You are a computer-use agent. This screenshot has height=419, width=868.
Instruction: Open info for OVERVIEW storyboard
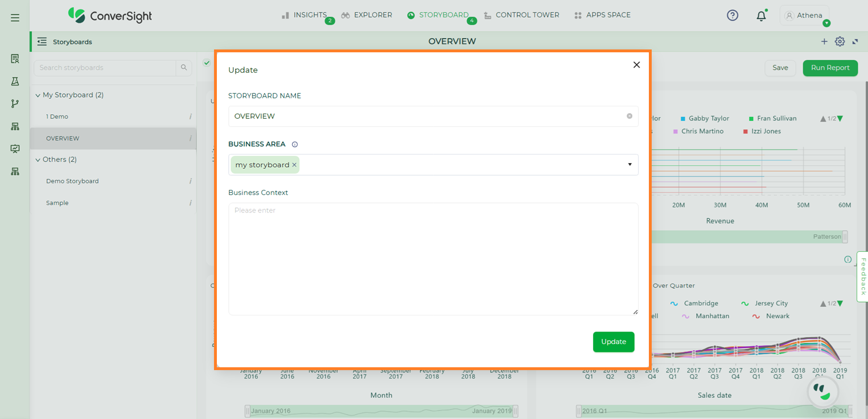190,138
